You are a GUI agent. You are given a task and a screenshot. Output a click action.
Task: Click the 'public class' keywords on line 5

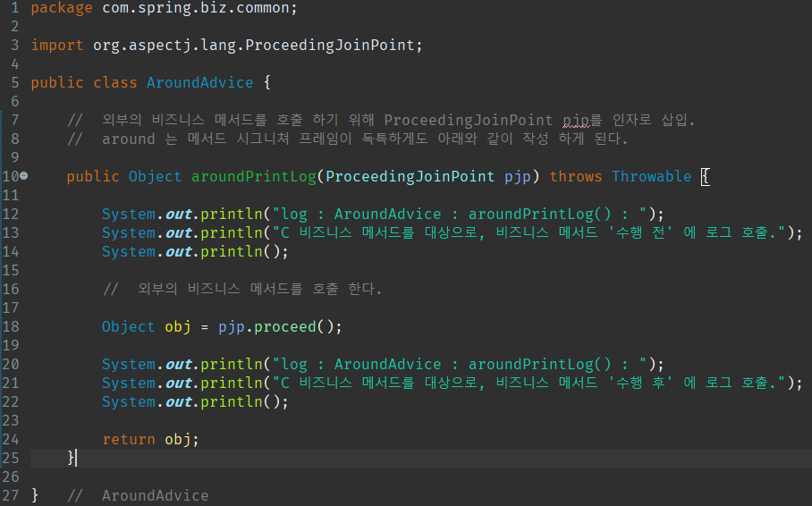click(84, 83)
